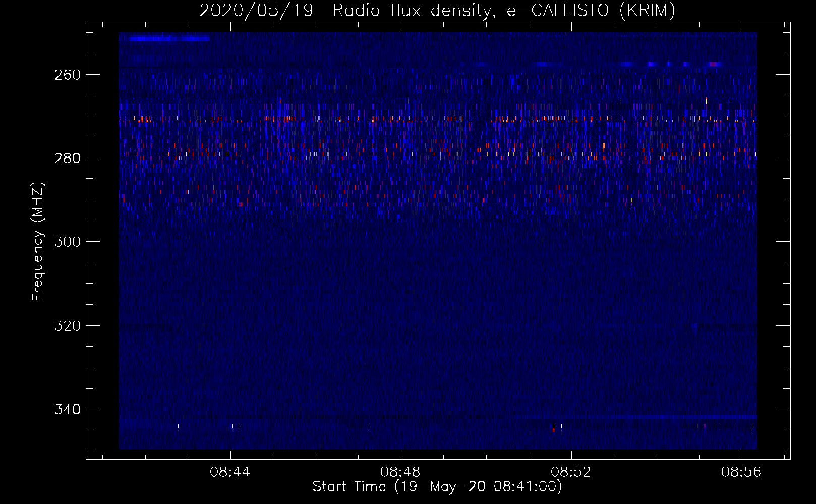Click the blue horizontal line near 342 MHz
The width and height of the screenshot is (816, 504).
[636, 417]
